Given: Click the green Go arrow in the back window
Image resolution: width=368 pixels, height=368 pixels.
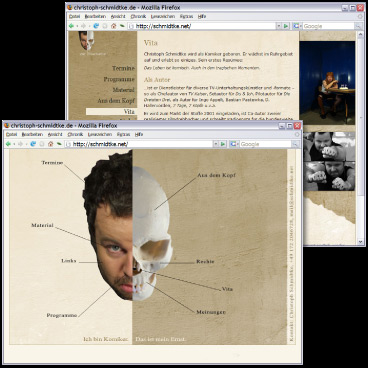Looking at the screenshot, I should tap(286, 26).
